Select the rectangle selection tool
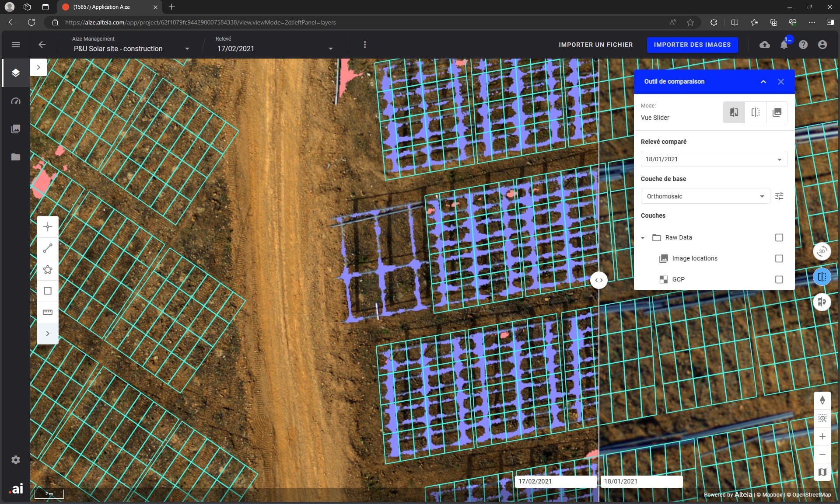The height and width of the screenshot is (504, 840). point(47,291)
